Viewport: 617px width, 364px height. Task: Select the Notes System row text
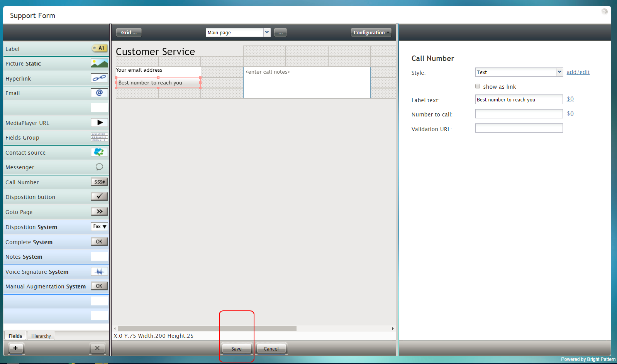pyautogui.click(x=24, y=257)
